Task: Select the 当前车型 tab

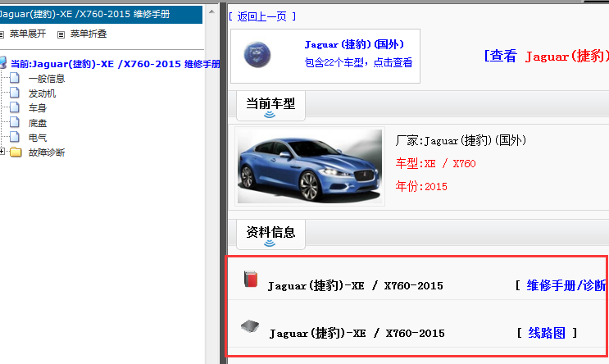Action: 270,106
